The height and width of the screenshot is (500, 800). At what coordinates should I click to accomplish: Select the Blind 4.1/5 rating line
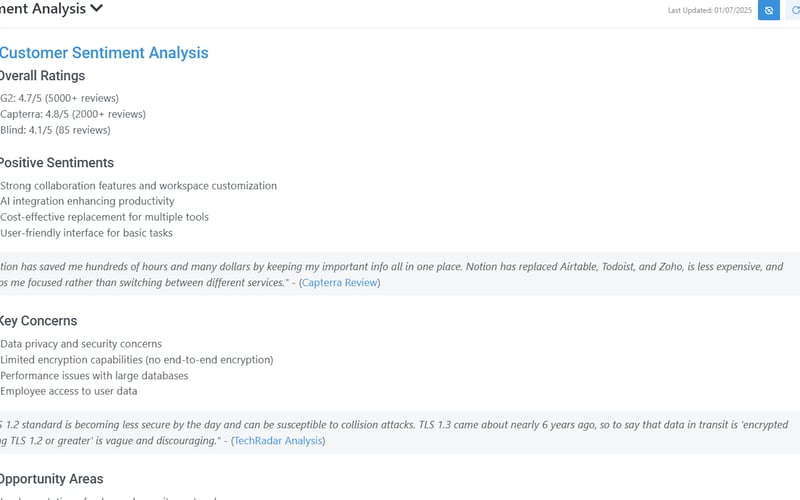[x=55, y=130]
